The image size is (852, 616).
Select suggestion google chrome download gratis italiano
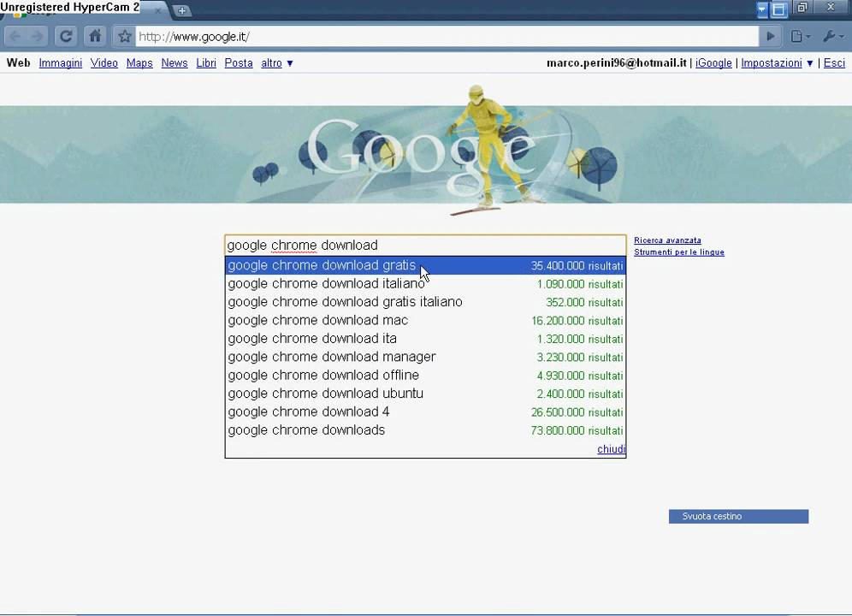tap(425, 302)
